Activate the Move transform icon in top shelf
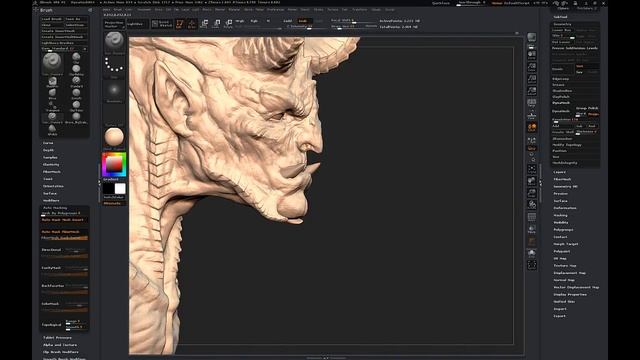This screenshot has height=360, width=640. pyautogui.click(x=204, y=24)
